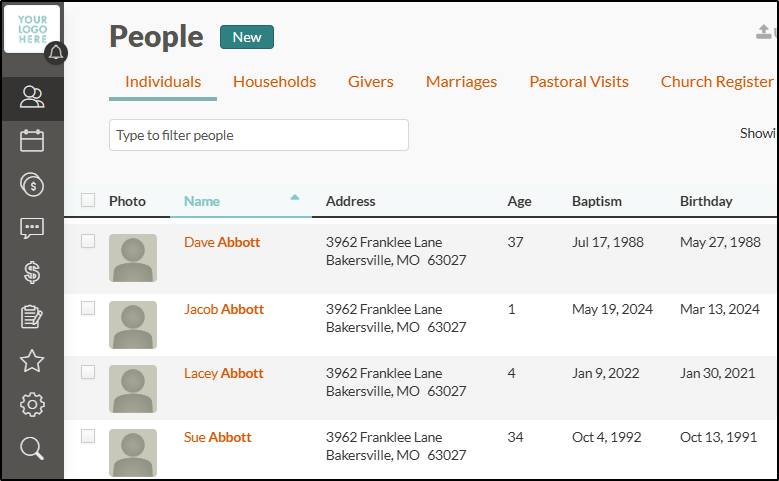Tick the checkbox for Dave Abbott

[88, 241]
